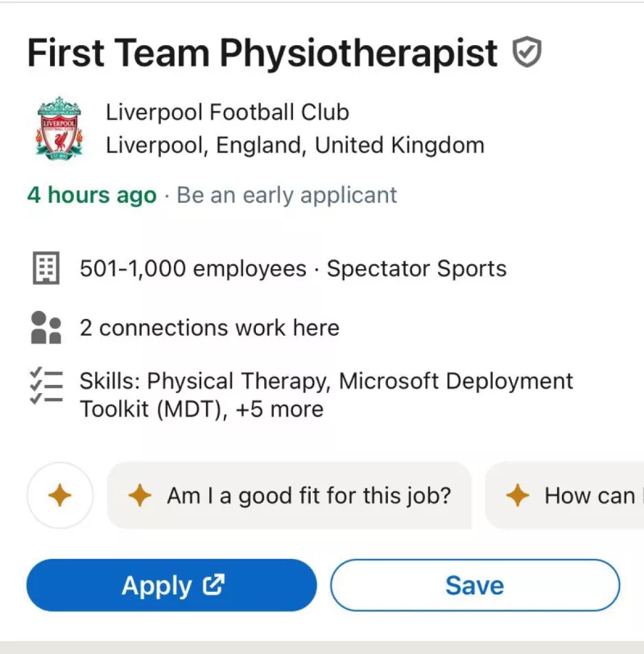Click sparkle icon in 'Am I a good fit' chip
644x654 pixels.
point(140,496)
